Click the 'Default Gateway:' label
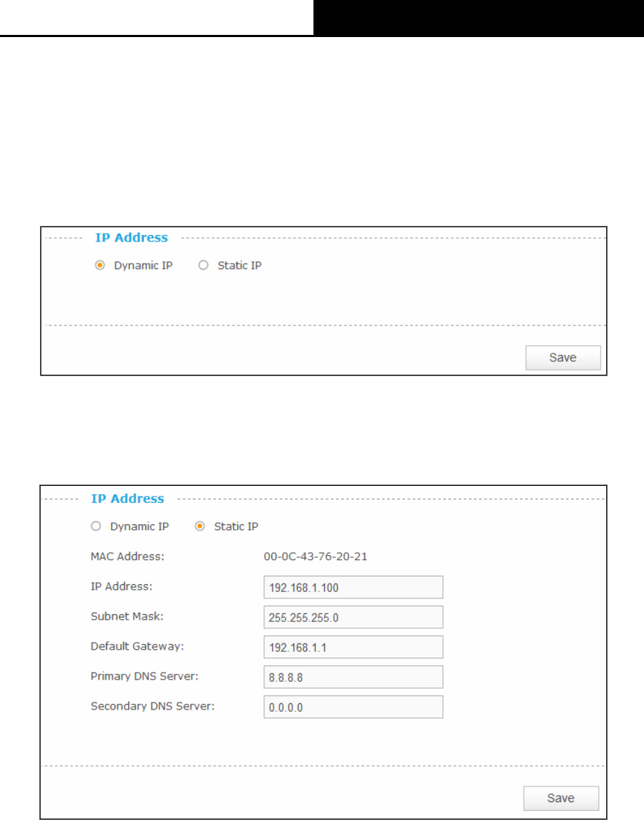Screen dimensions: 644x820 tap(137, 646)
